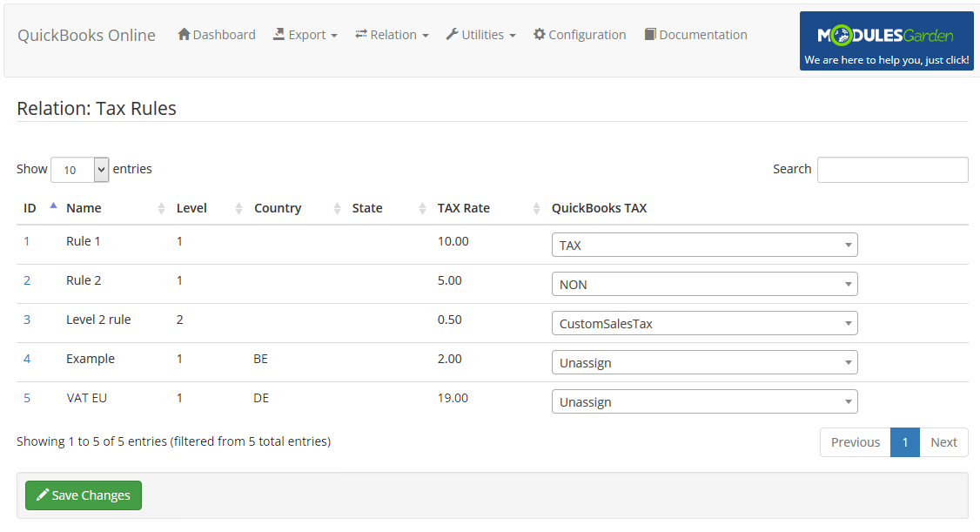Viewport: 980px width, 532px height.
Task: Click inside the Search field
Action: tap(892, 169)
